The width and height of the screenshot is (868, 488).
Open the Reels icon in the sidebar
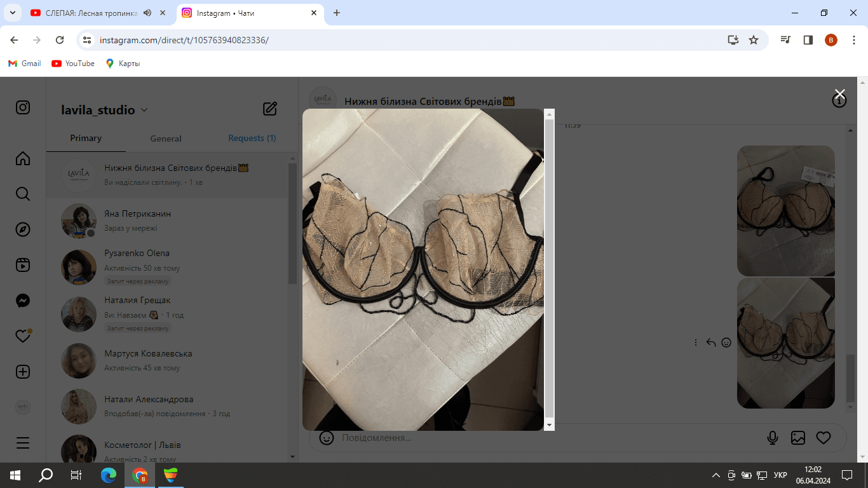click(23, 265)
